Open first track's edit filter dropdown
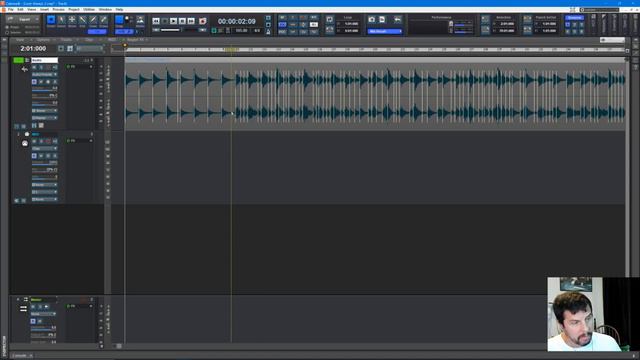The height and width of the screenshot is (360, 640). pos(44,75)
